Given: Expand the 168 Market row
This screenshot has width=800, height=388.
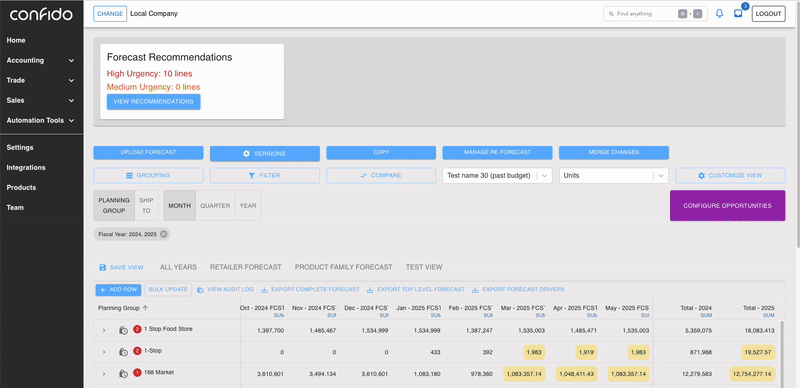Looking at the screenshot, I should pyautogui.click(x=104, y=374).
